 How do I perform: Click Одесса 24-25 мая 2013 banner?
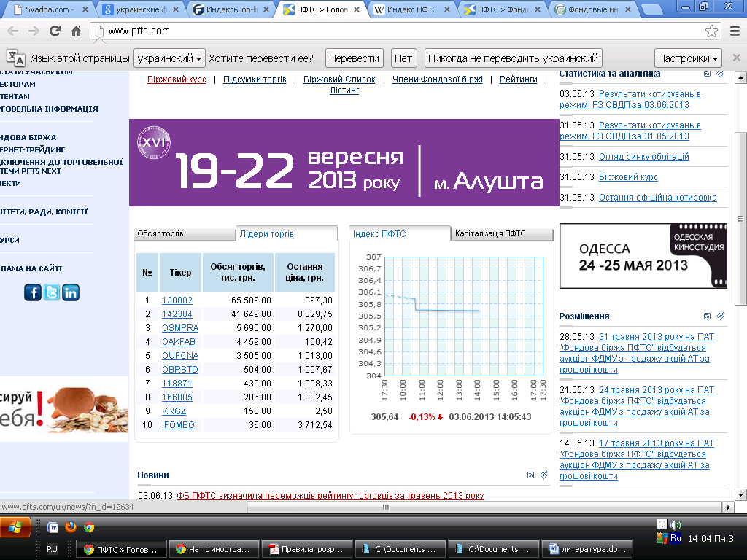[643, 256]
